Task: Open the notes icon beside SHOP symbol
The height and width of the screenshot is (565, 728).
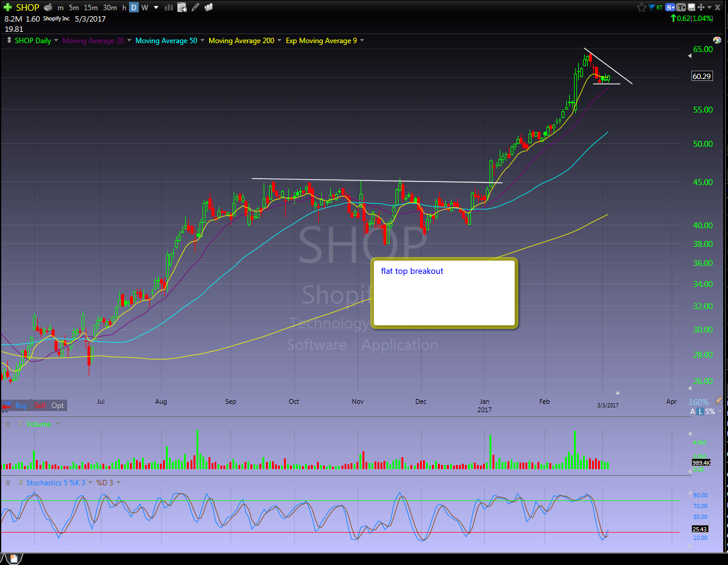Action: (x=47, y=8)
